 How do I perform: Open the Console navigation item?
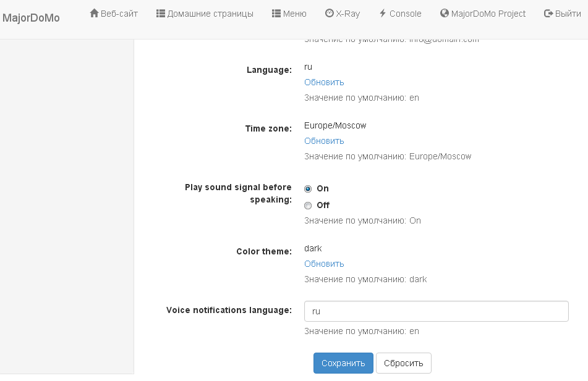(405, 14)
